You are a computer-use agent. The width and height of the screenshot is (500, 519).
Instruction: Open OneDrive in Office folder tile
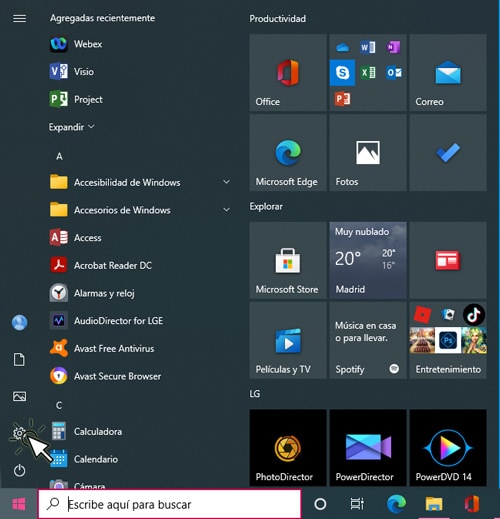pyautogui.click(x=342, y=47)
